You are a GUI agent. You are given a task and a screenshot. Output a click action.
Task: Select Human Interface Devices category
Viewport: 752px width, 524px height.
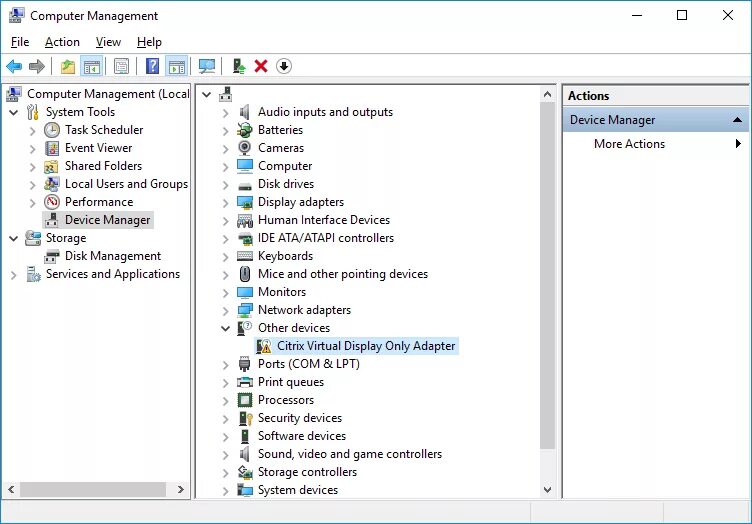pyautogui.click(x=324, y=220)
